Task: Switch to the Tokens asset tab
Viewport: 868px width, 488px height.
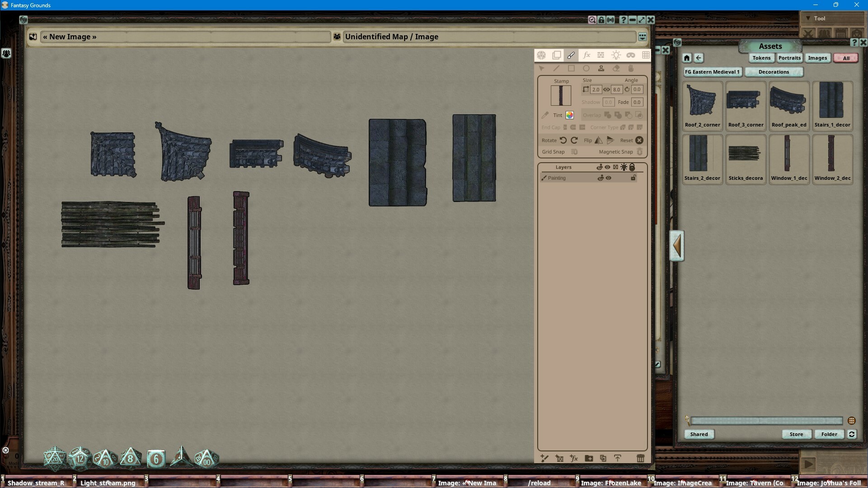Action: click(761, 58)
